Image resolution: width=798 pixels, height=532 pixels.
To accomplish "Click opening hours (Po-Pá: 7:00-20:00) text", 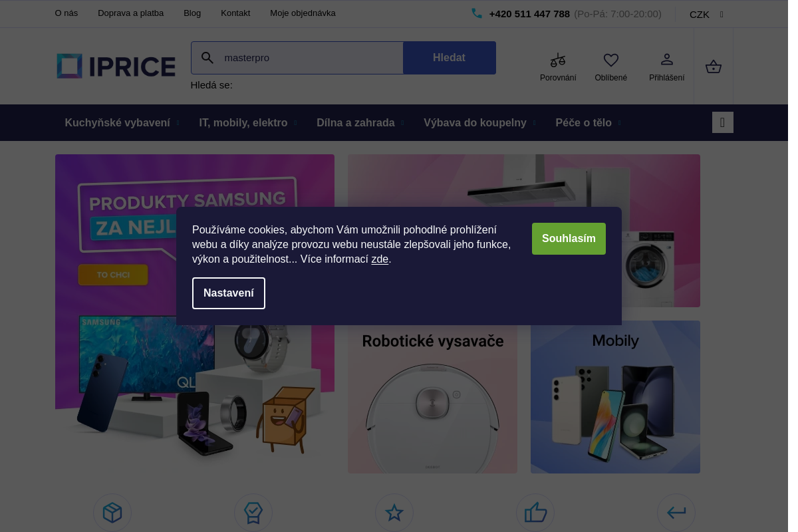I will tap(618, 14).
